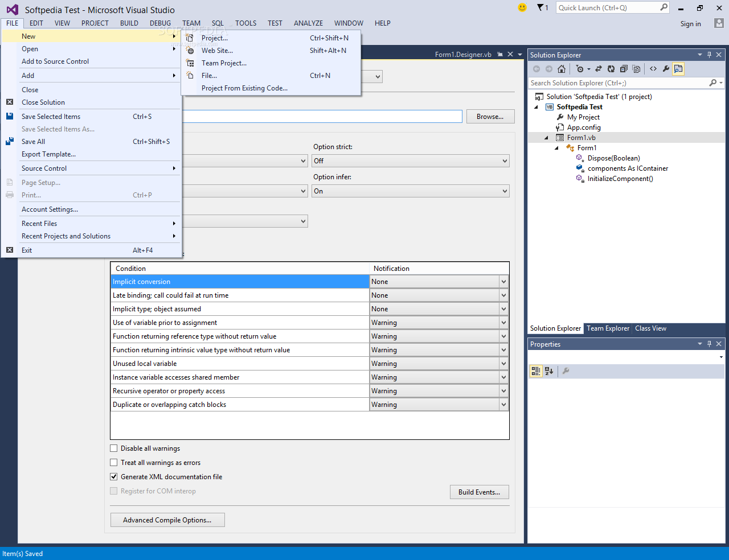Screen dimensions: 729x560
Task: Select App.config in Solution Explorer
Action: tap(583, 127)
